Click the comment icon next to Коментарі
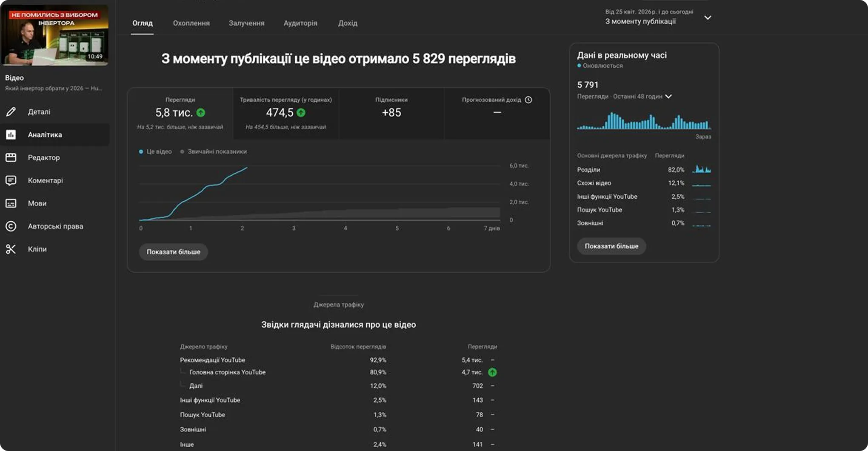 click(11, 181)
